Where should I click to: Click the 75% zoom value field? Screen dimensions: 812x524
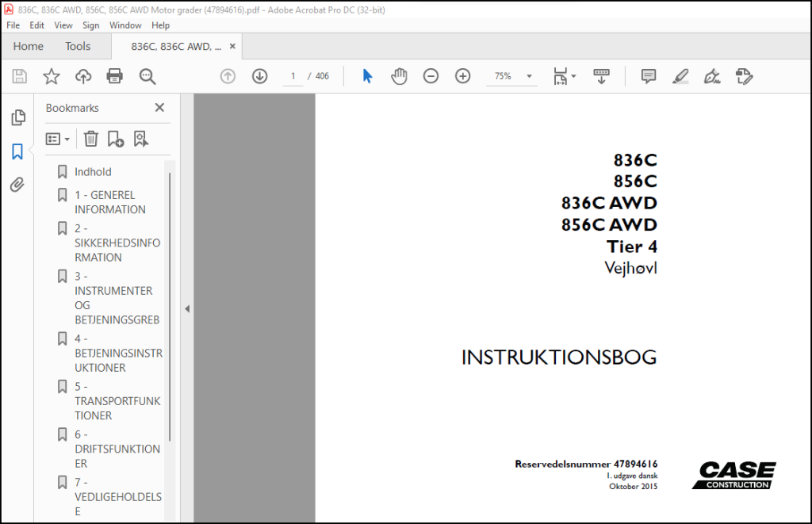[503, 76]
